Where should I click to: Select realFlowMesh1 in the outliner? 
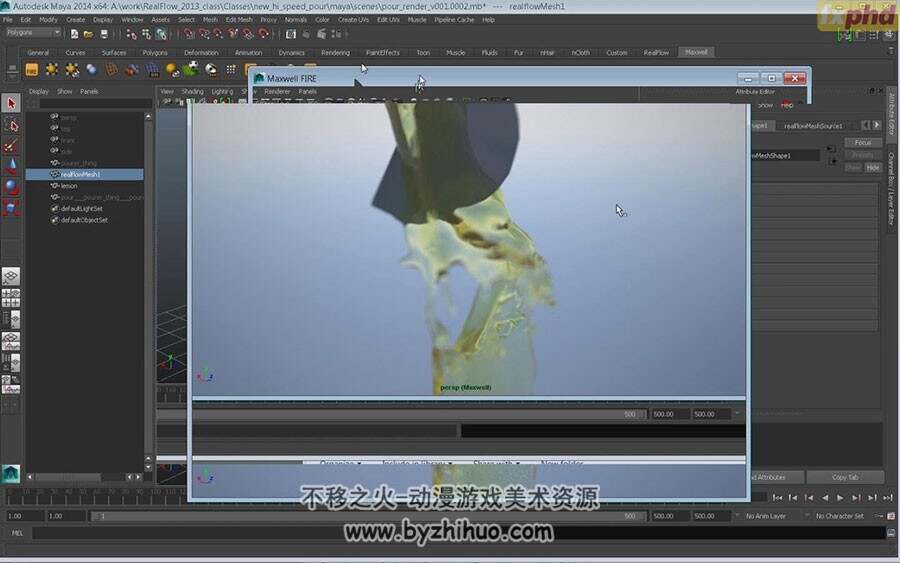click(84, 174)
